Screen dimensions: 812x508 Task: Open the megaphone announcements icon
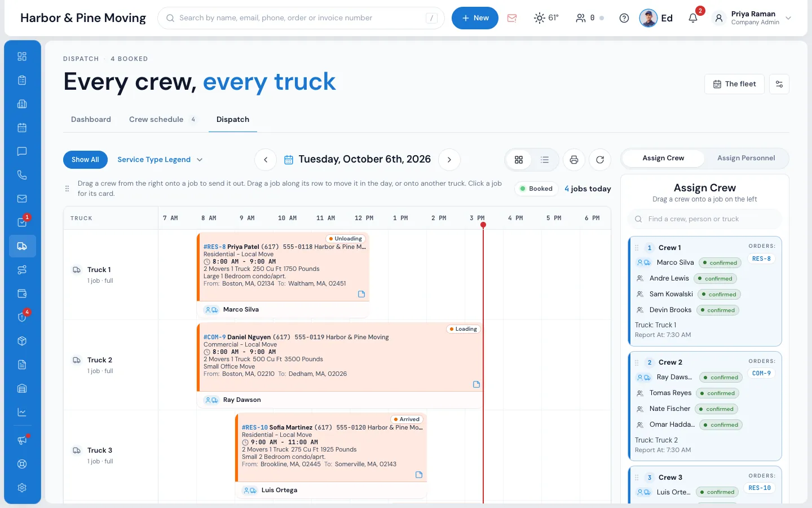point(22,440)
